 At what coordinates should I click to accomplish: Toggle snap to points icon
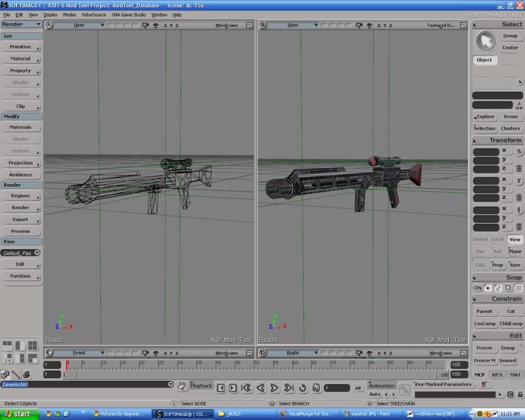(x=488, y=288)
